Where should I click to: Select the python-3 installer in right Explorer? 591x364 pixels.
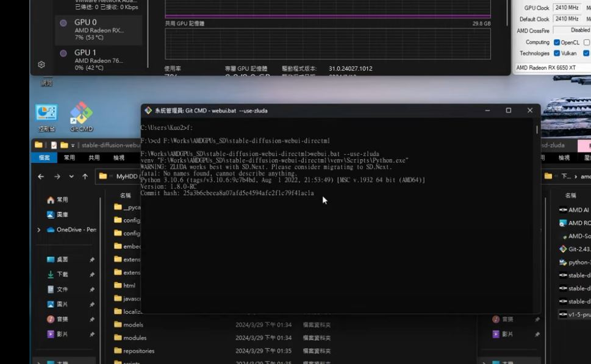pos(575,262)
